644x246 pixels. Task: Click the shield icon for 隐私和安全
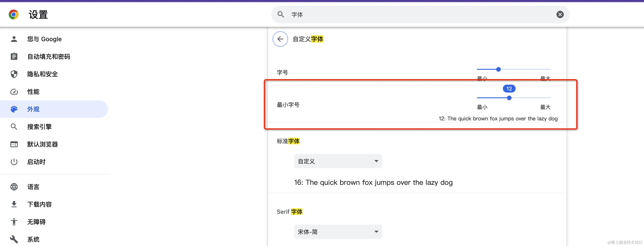pyautogui.click(x=14, y=74)
